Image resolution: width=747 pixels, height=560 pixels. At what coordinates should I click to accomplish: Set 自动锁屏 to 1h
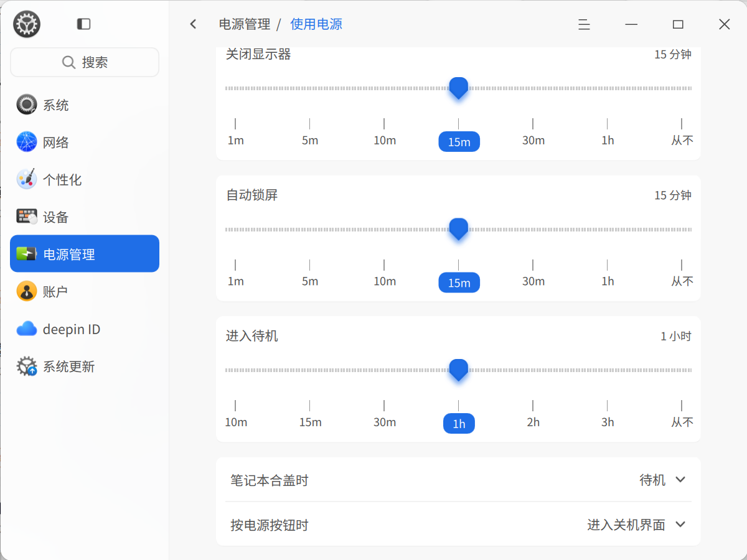pyautogui.click(x=608, y=281)
